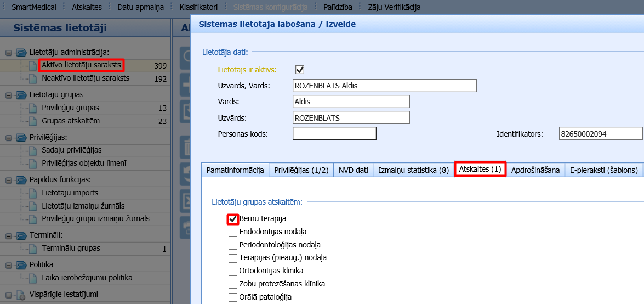Click the document icon beside Privilēģiju grupas
Screen dimensions: 644x304
coord(33,108)
